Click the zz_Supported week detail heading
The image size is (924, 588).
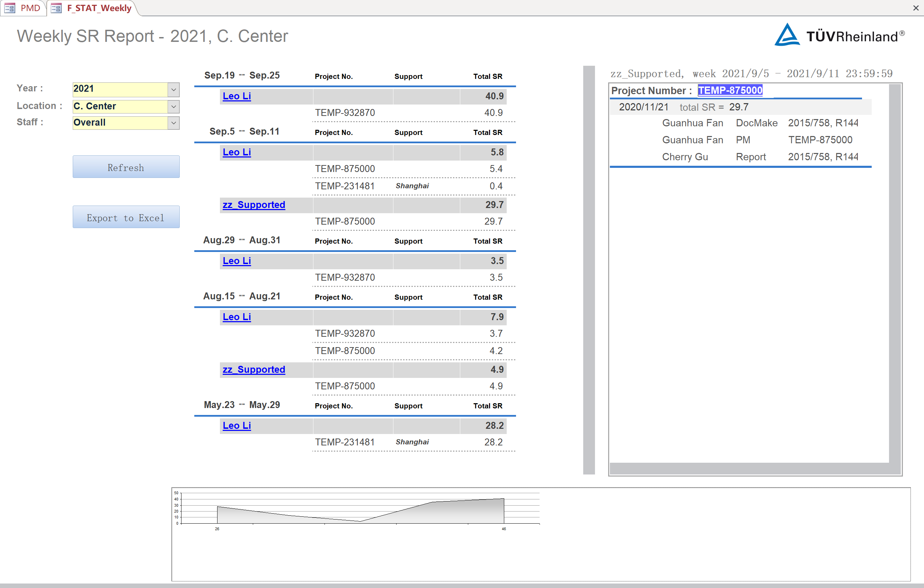pos(751,74)
